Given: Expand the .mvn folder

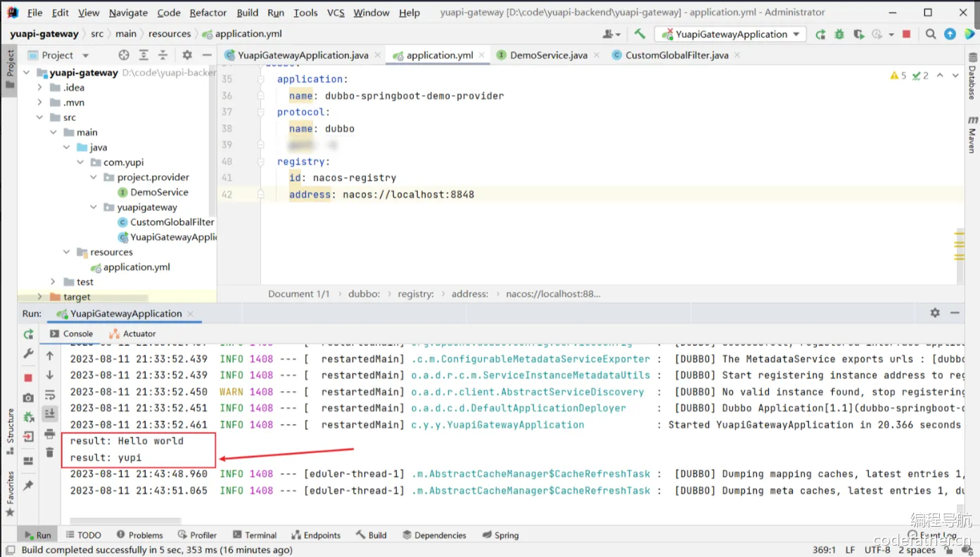Looking at the screenshot, I should click(x=40, y=102).
